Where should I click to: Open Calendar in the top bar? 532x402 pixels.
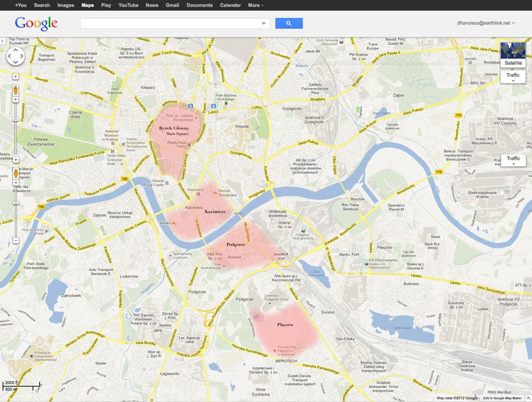pos(230,5)
